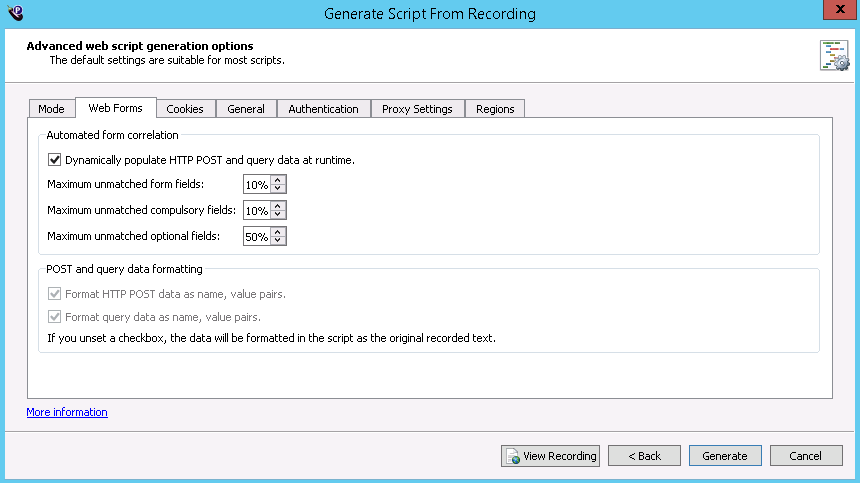Toggle Format HTTP POST data checkbox
The width and height of the screenshot is (860, 483).
tap(55, 294)
